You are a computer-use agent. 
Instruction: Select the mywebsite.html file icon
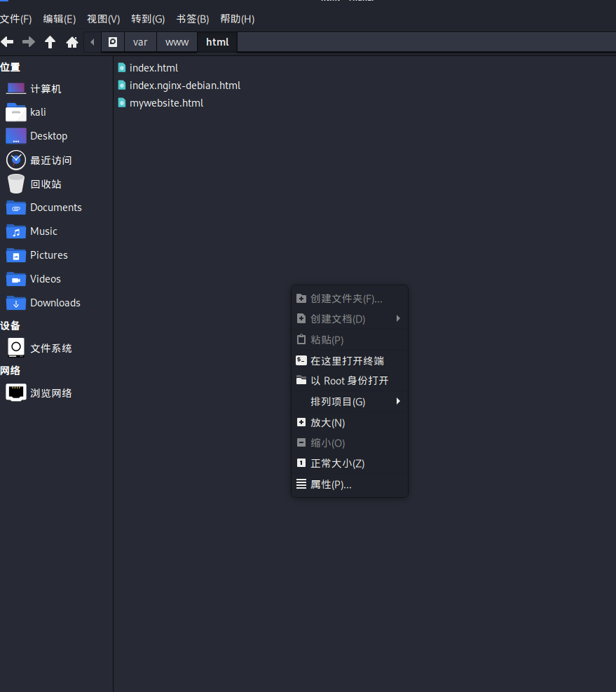[122, 103]
